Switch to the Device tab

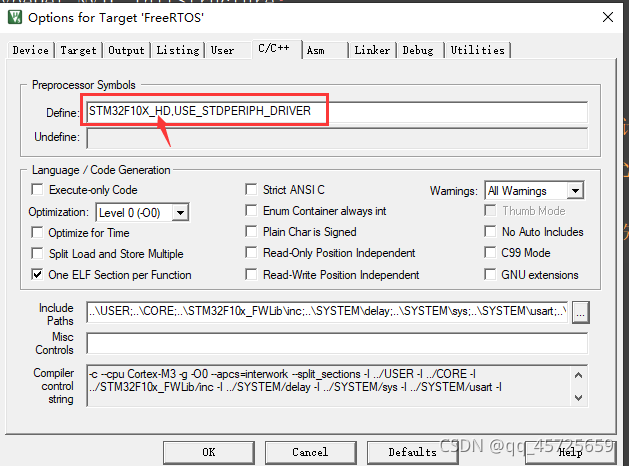[30, 51]
